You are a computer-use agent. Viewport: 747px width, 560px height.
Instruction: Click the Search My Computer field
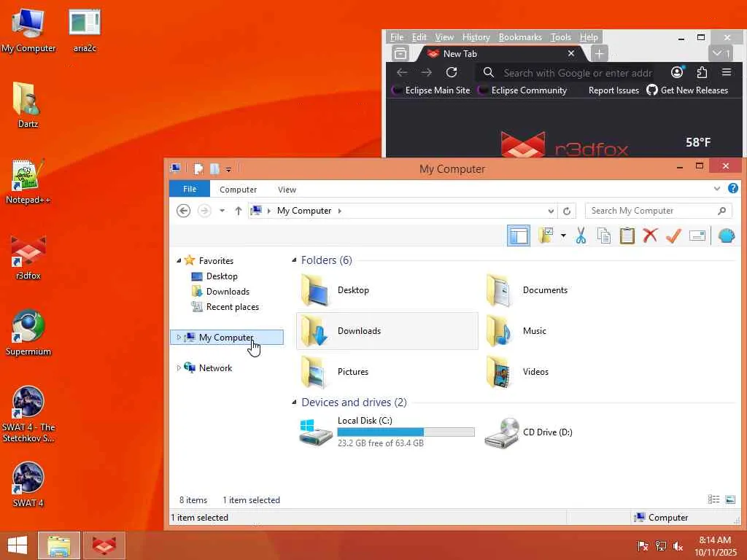pos(659,211)
